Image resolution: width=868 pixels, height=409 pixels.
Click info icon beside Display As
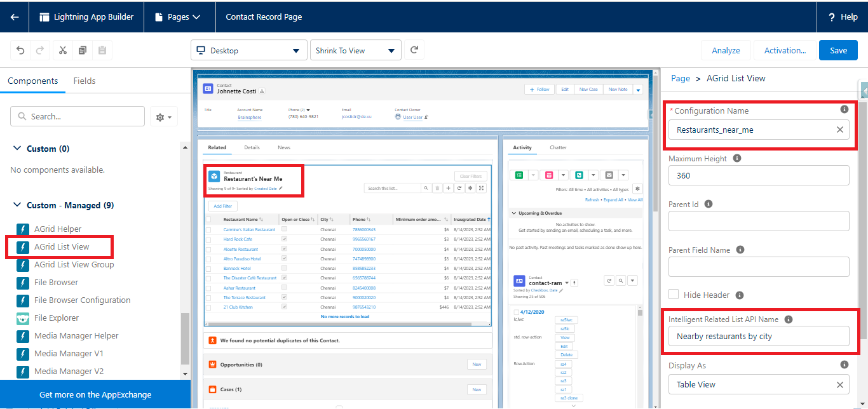(x=844, y=365)
